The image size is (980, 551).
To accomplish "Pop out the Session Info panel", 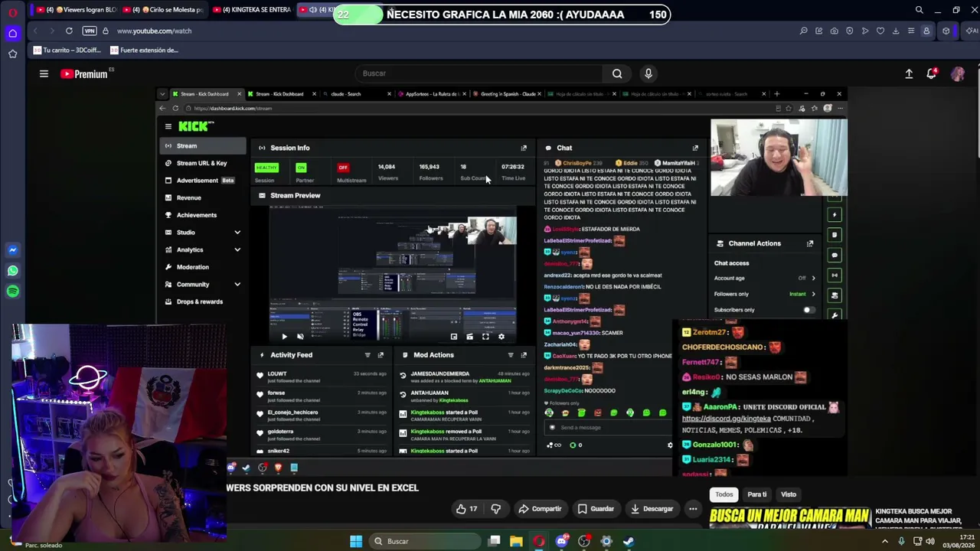I will tap(524, 148).
